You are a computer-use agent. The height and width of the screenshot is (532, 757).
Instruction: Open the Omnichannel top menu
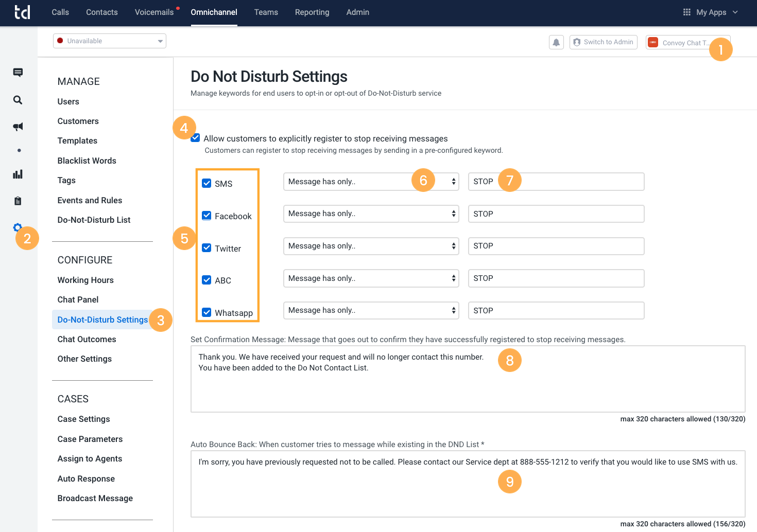[214, 12]
